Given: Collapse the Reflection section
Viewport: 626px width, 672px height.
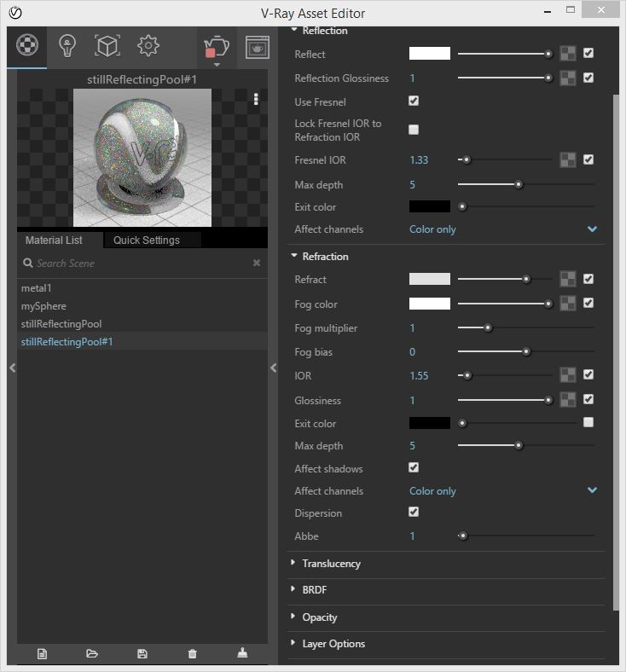Looking at the screenshot, I should (x=294, y=30).
